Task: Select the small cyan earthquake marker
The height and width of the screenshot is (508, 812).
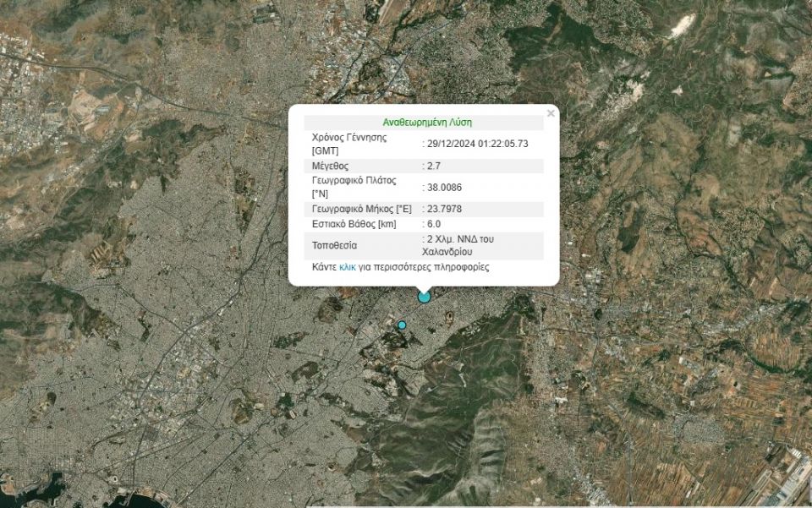Action: click(x=403, y=325)
